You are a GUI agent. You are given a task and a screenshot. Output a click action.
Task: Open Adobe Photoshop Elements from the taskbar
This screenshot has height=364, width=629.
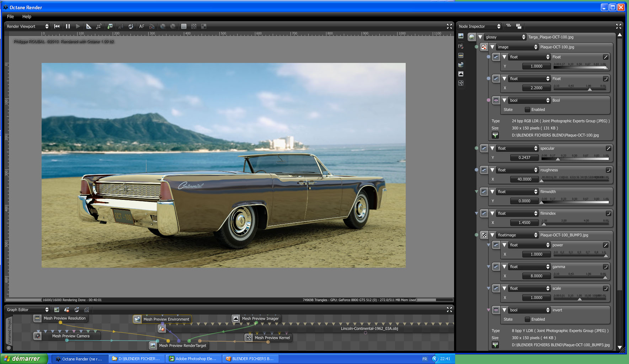coord(194,359)
